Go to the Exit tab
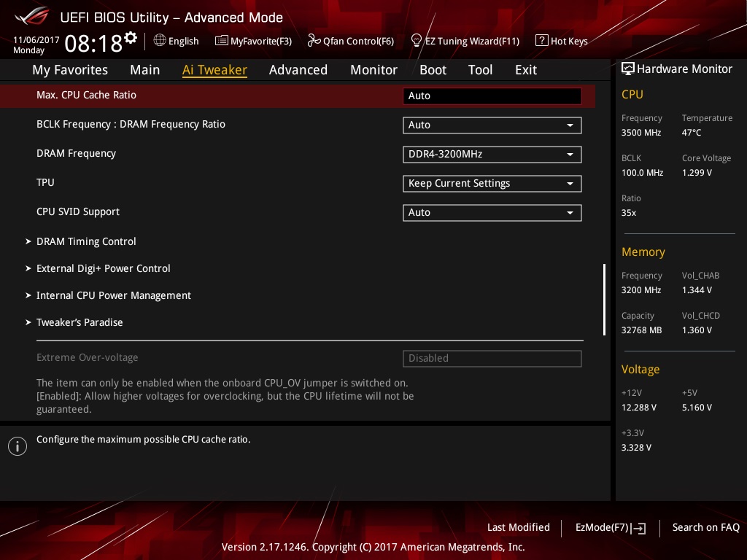 (x=526, y=70)
